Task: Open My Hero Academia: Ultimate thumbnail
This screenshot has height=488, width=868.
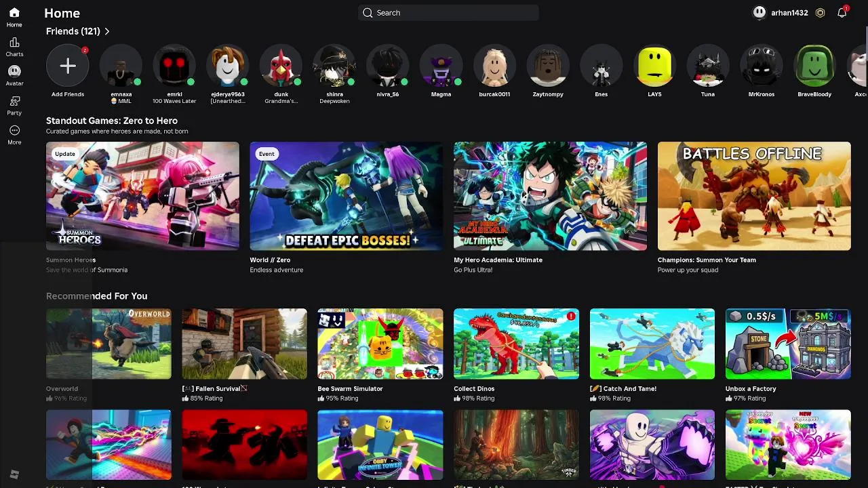Action: [550, 196]
